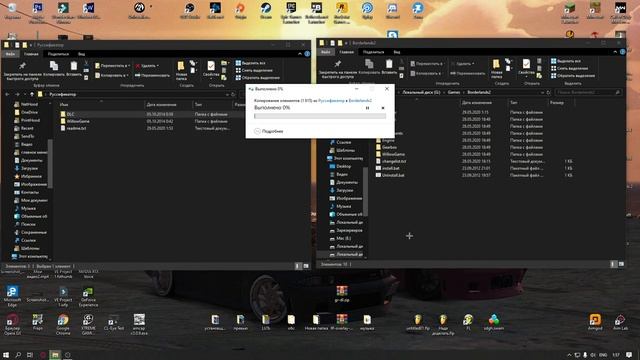Open the Главная tab in Borderlands2 window
The image size is (640, 360).
click(x=347, y=52)
